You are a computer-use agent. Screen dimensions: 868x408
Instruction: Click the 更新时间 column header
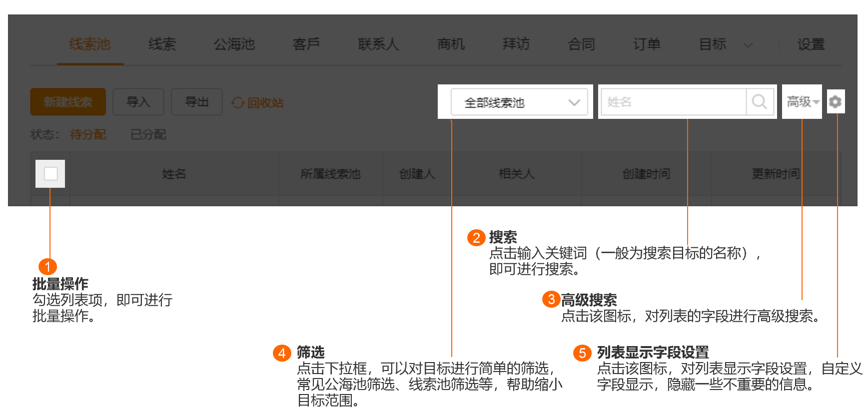coord(776,174)
